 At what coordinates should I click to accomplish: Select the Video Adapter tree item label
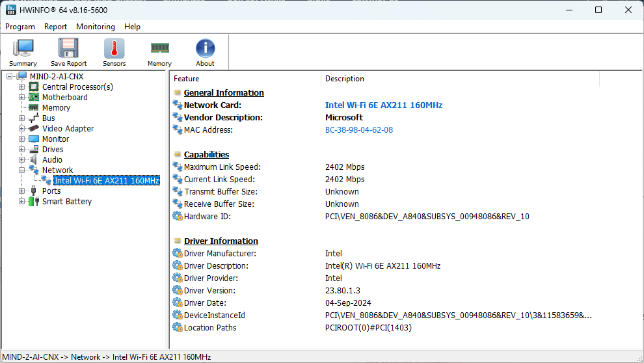(68, 129)
